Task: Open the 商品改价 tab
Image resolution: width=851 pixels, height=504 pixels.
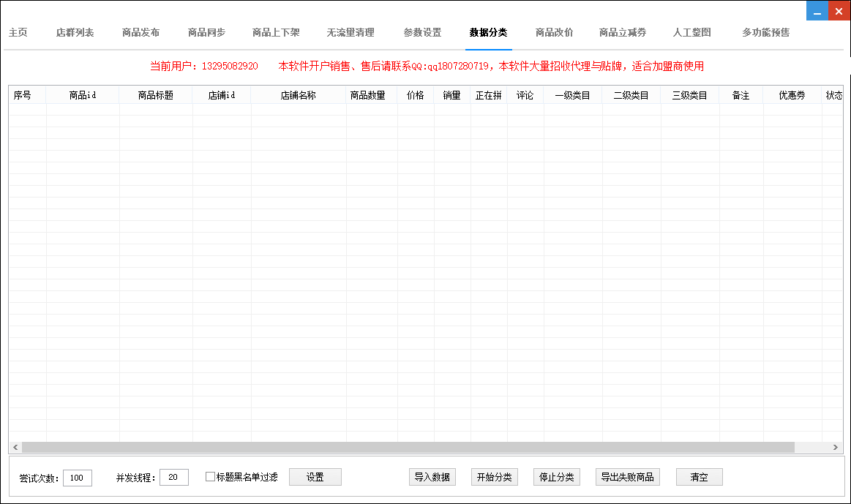Action: (554, 33)
